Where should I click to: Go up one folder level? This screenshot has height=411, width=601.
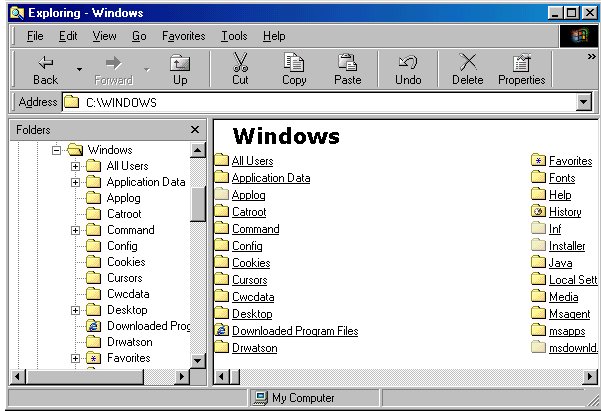(180, 70)
